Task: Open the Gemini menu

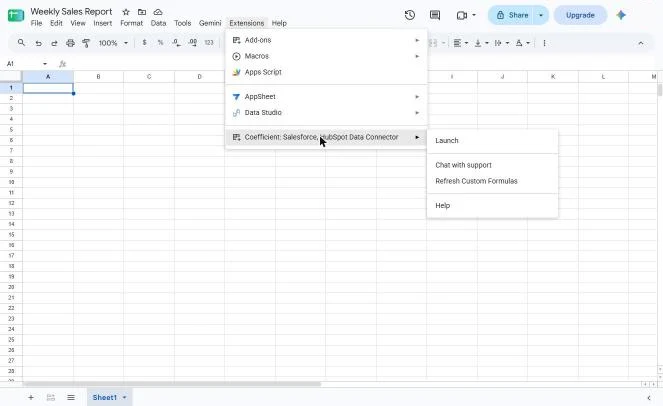Action: tap(210, 23)
